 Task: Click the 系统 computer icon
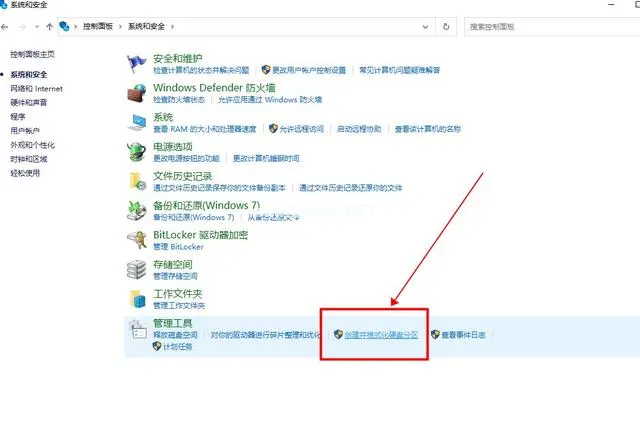[x=137, y=122]
